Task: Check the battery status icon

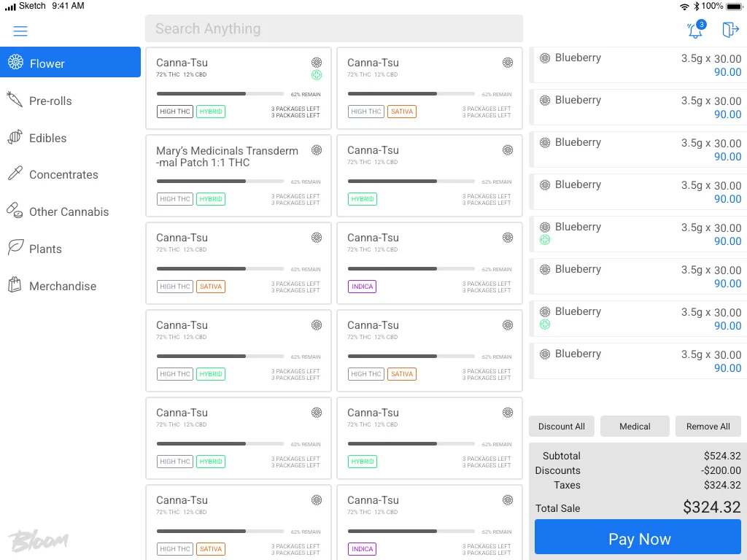Action: (x=734, y=7)
